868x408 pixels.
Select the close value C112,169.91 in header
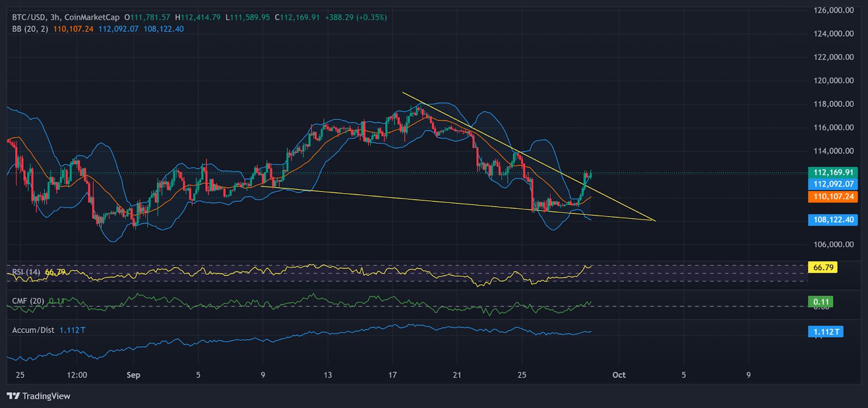[x=297, y=17]
